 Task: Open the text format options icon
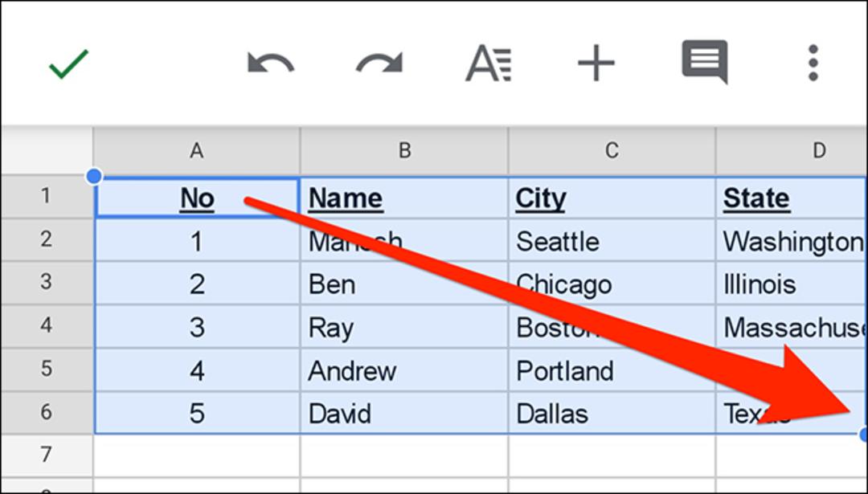pyautogui.click(x=489, y=63)
